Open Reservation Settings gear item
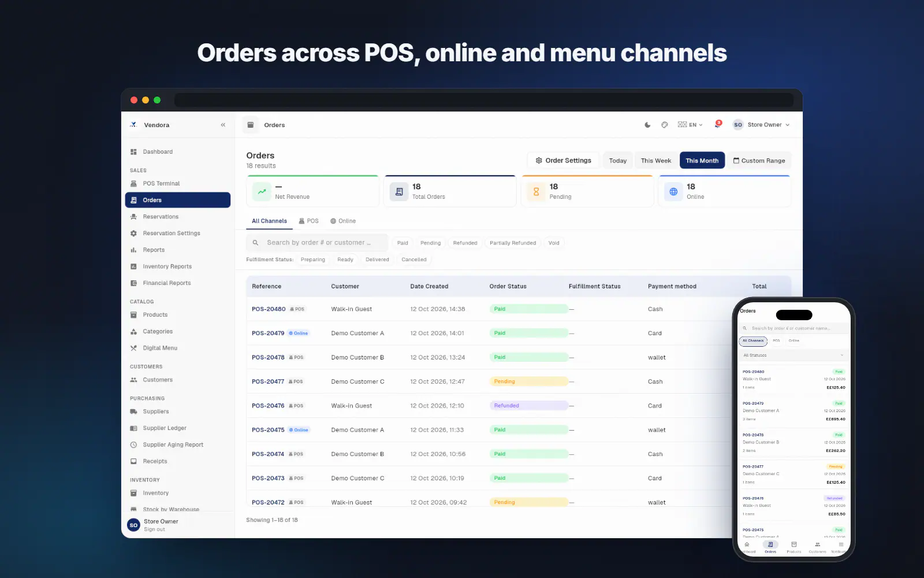This screenshot has height=578, width=924. pos(178,234)
